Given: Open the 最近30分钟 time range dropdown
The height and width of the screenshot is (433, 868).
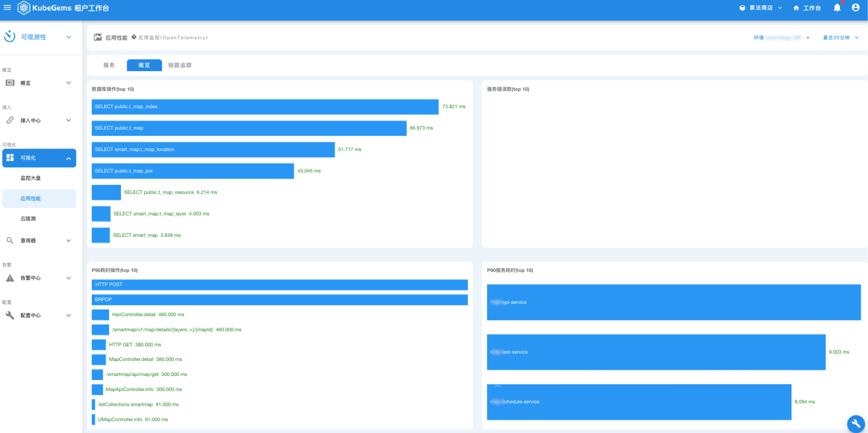Looking at the screenshot, I should [840, 37].
